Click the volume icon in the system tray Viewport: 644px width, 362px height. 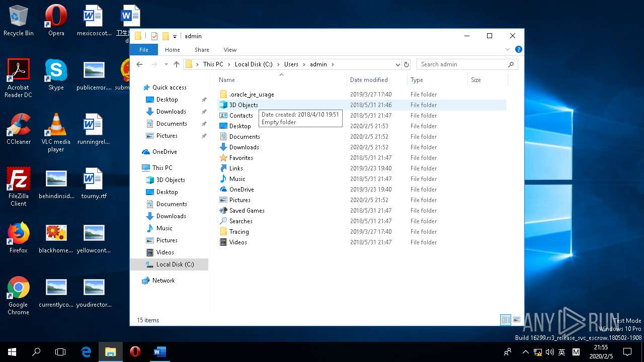pos(550,352)
